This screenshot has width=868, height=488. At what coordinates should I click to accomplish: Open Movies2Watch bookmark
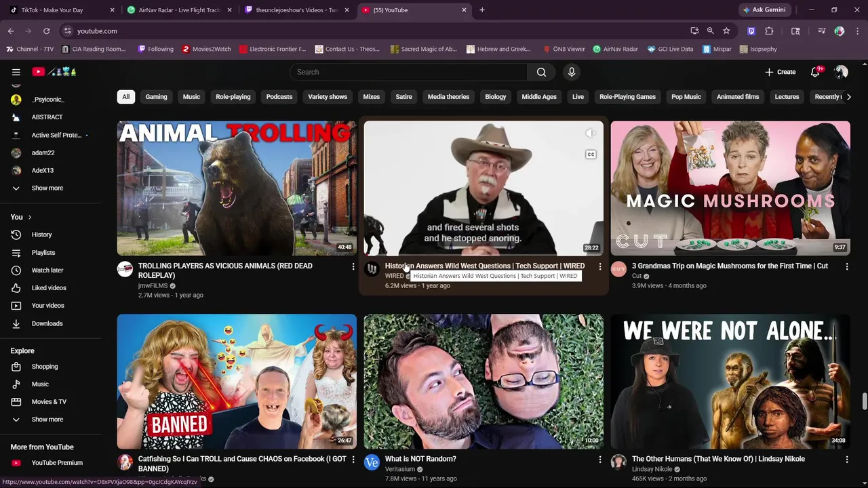click(205, 49)
